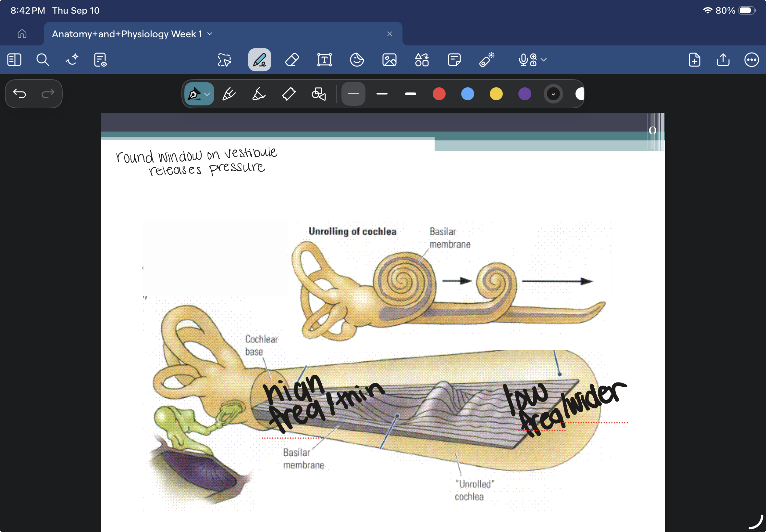Close the Anatomy+and+Physiology Week 1 tab
766x532 pixels.
tap(389, 34)
